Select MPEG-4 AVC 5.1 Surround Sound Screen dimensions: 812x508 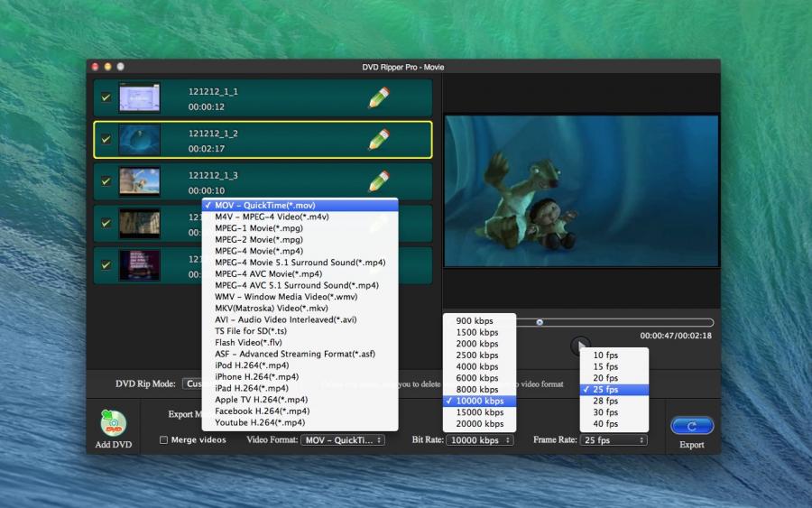pyautogui.click(x=300, y=285)
